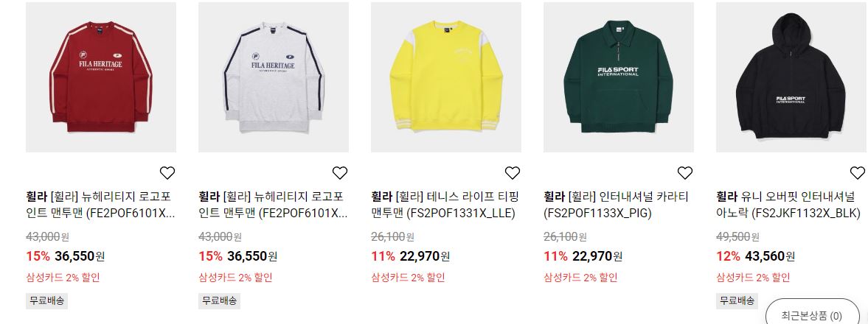Click the 무료배송 badge under the gray sweatshirt
The image size is (868, 324).
click(219, 300)
